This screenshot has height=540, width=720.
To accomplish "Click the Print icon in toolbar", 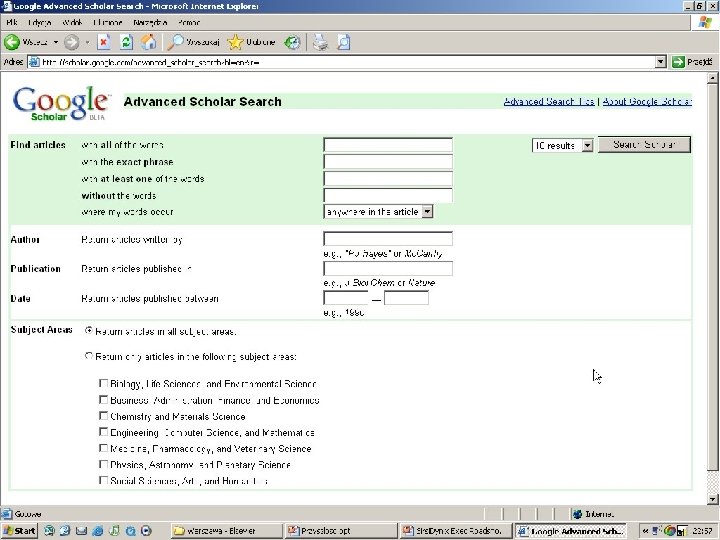I will point(321,42).
